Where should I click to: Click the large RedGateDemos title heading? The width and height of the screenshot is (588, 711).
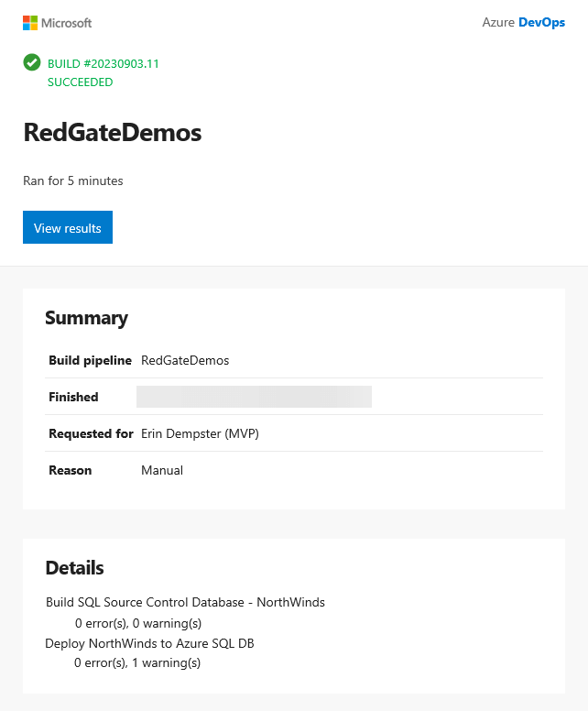[112, 133]
